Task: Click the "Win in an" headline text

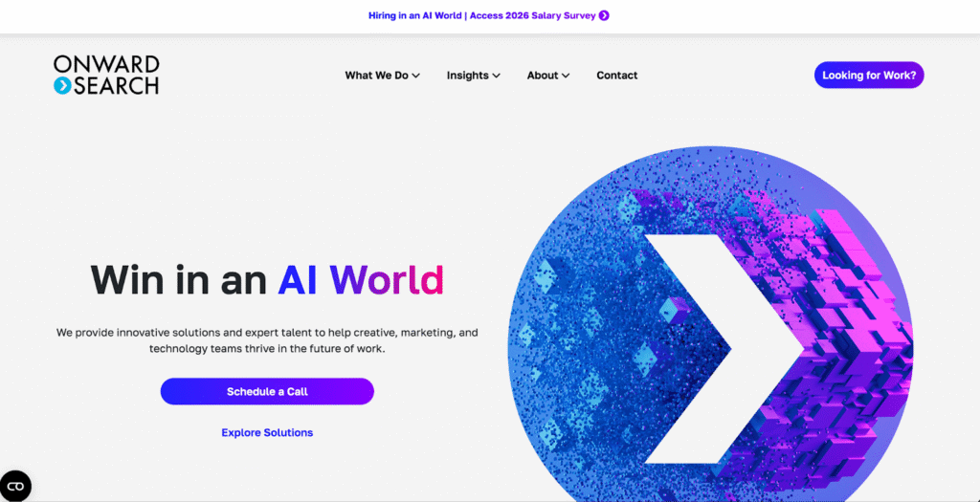Action: pyautogui.click(x=179, y=279)
